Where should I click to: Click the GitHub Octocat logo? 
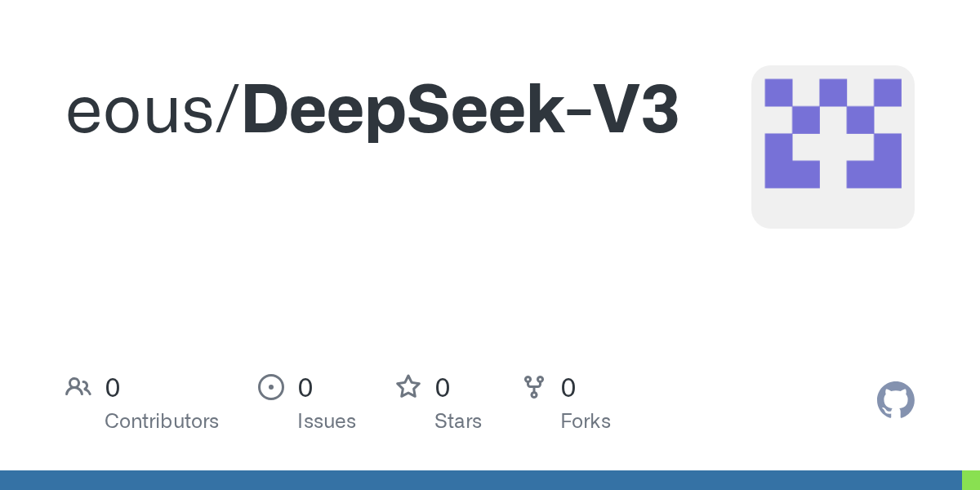coord(895,401)
